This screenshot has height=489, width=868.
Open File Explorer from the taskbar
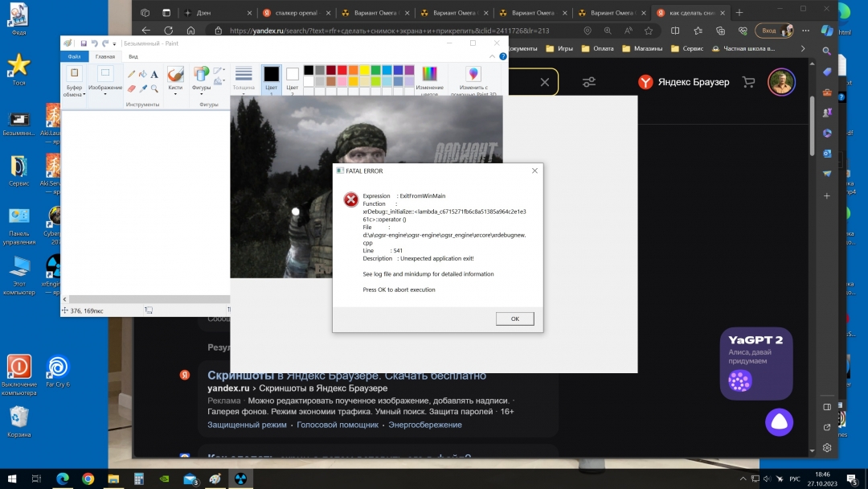[x=113, y=479]
